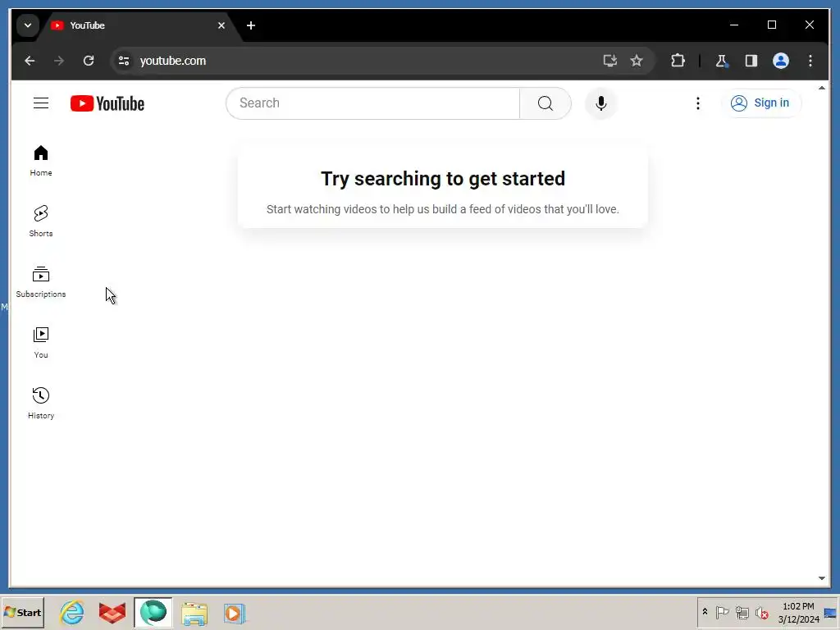Launch Windows Media Player from taskbar
This screenshot has width=840, height=630.
tap(234, 614)
